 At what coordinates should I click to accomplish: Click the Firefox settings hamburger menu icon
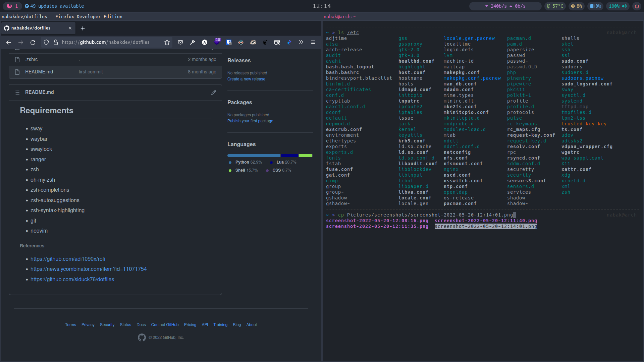tap(313, 42)
